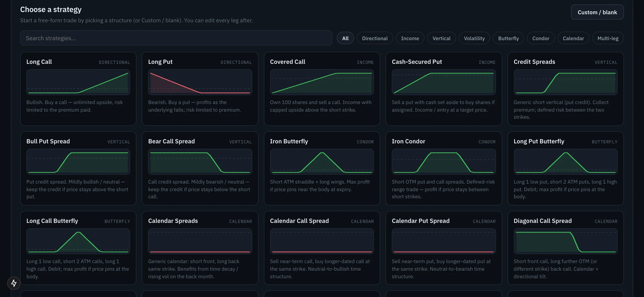The height and width of the screenshot is (297, 644).
Task: Click the Long Call card title
Action: (x=39, y=62)
